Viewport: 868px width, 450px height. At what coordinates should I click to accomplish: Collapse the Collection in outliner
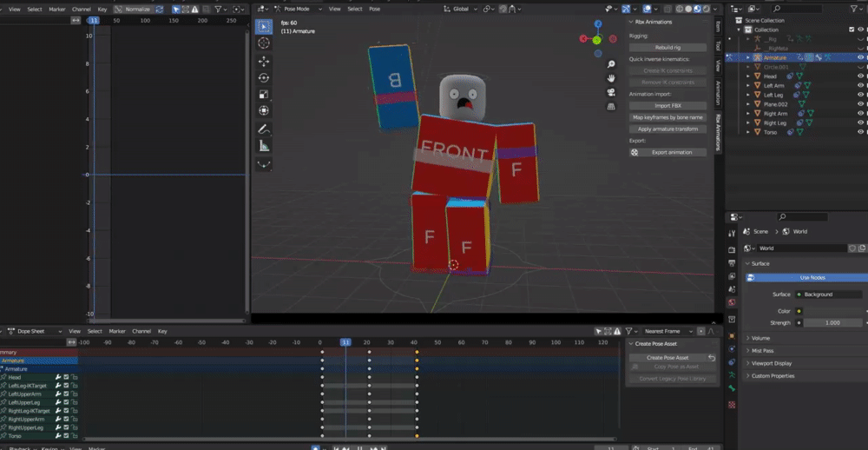(x=740, y=30)
